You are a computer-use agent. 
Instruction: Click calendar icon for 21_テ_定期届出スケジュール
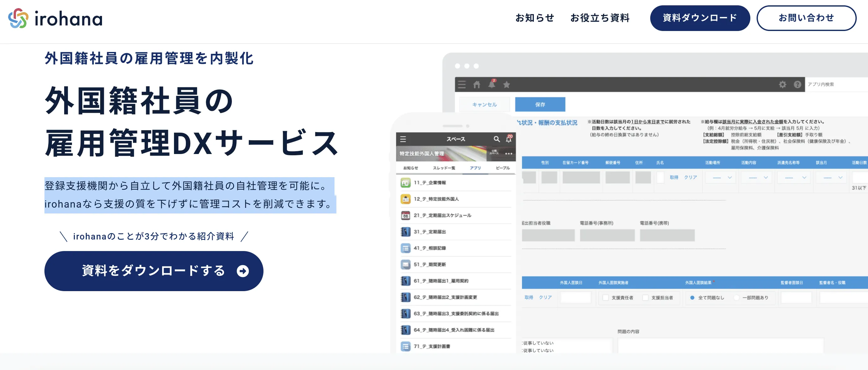click(x=405, y=215)
